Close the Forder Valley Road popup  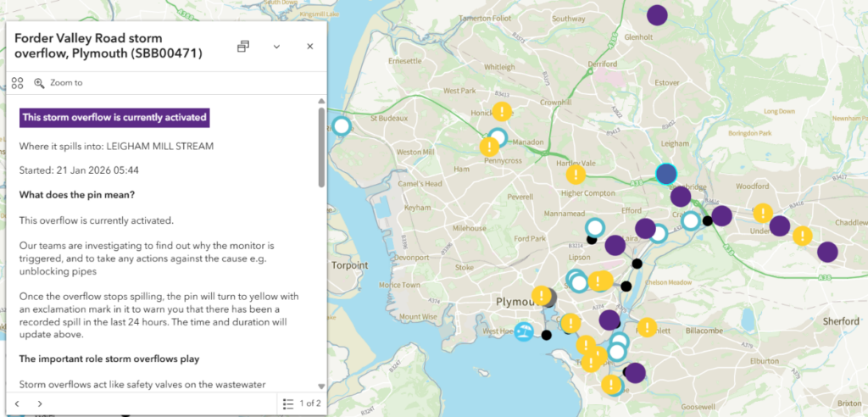[x=310, y=47]
